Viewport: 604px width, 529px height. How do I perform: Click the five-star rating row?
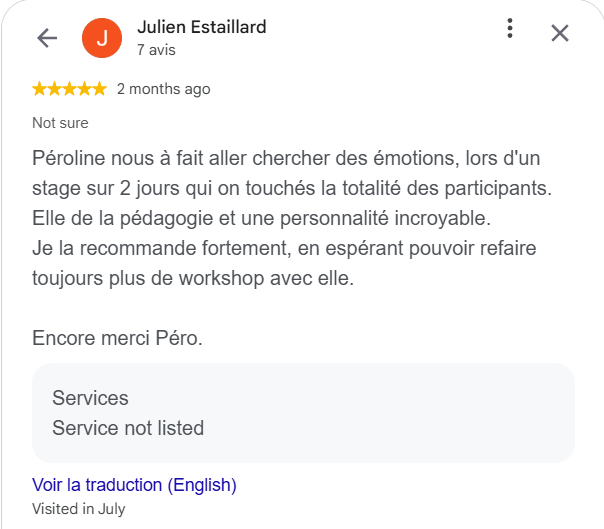pos(69,89)
